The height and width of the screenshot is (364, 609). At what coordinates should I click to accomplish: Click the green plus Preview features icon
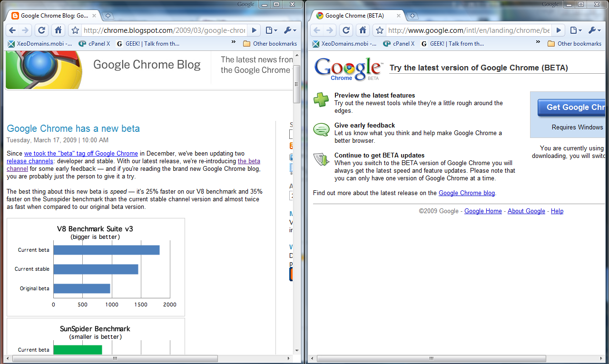pyautogui.click(x=321, y=100)
